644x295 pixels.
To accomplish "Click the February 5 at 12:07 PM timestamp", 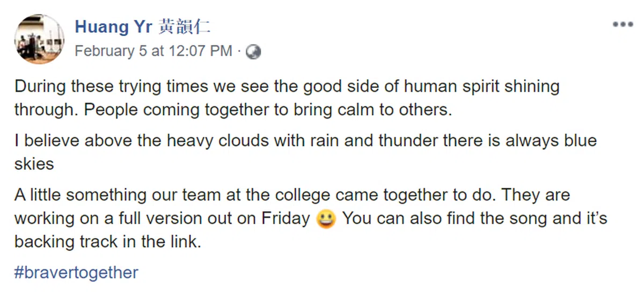I will (x=153, y=51).
